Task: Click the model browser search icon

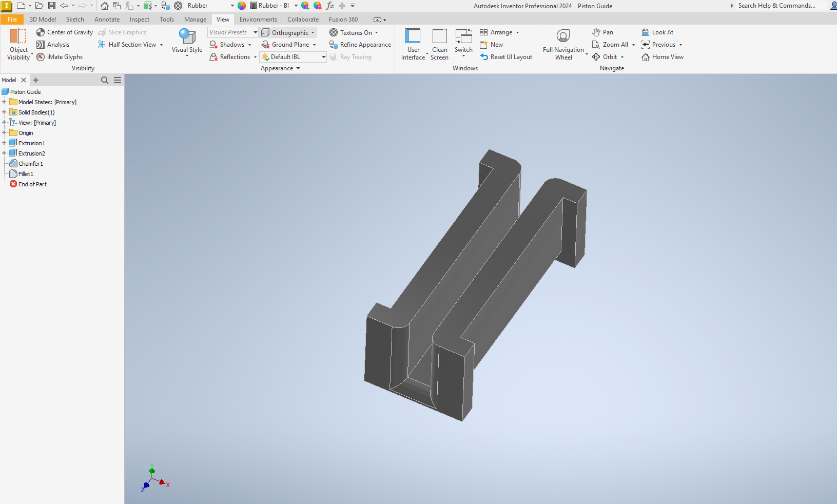Action: (105, 80)
